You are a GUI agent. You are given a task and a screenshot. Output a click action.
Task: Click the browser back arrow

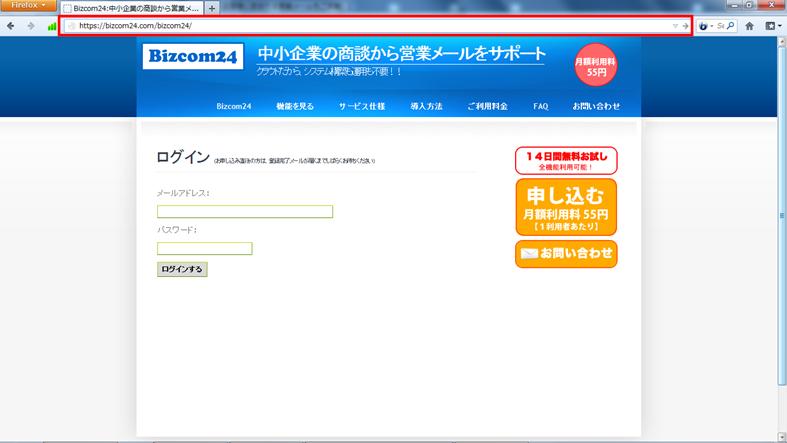coord(10,26)
